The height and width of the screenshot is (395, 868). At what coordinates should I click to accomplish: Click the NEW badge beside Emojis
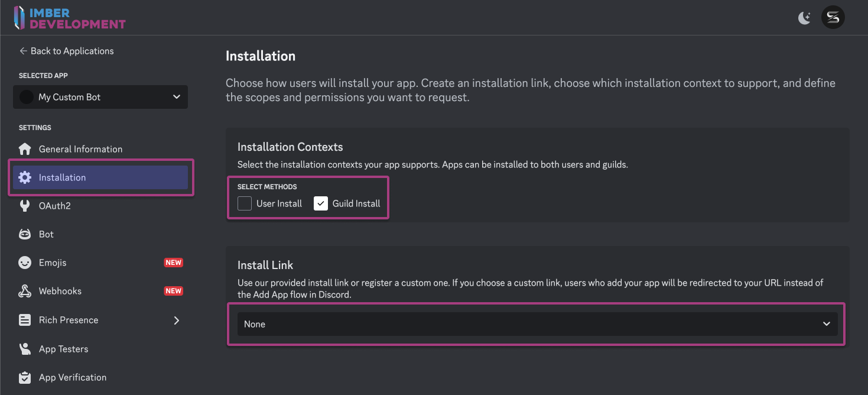click(x=173, y=263)
